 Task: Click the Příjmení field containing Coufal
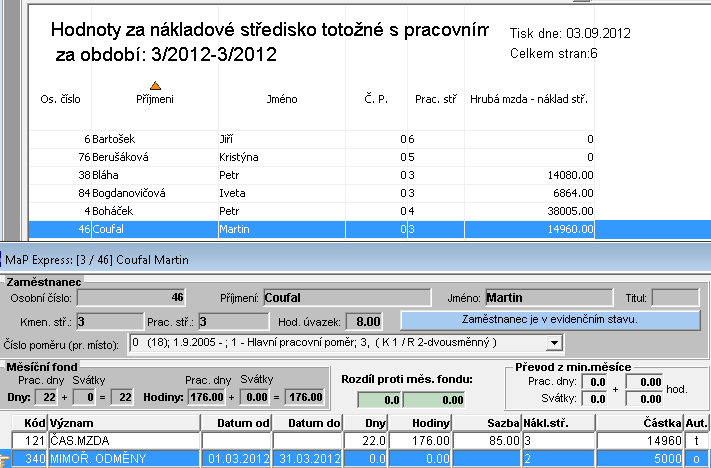347,297
